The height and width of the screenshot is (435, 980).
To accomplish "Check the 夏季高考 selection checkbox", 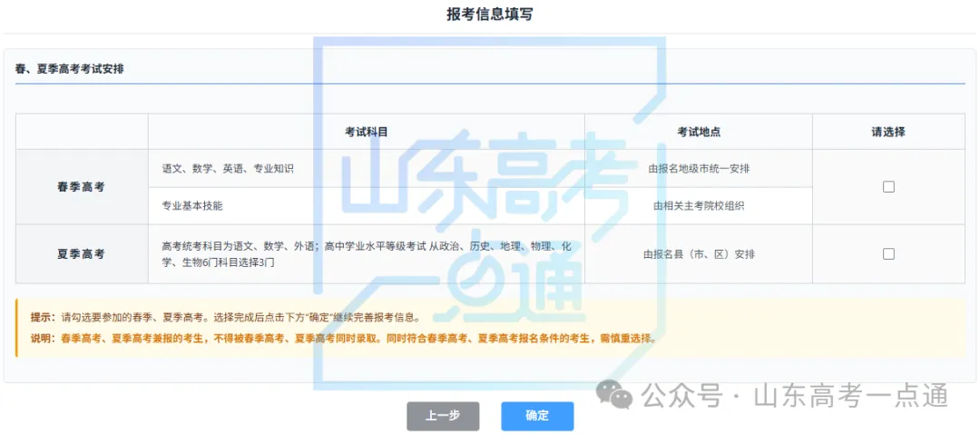I will click(888, 253).
